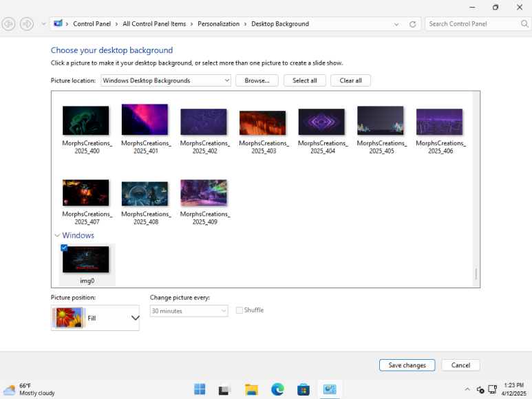
Task: Navigate to Personalization breadcrumb
Action: [x=218, y=24]
